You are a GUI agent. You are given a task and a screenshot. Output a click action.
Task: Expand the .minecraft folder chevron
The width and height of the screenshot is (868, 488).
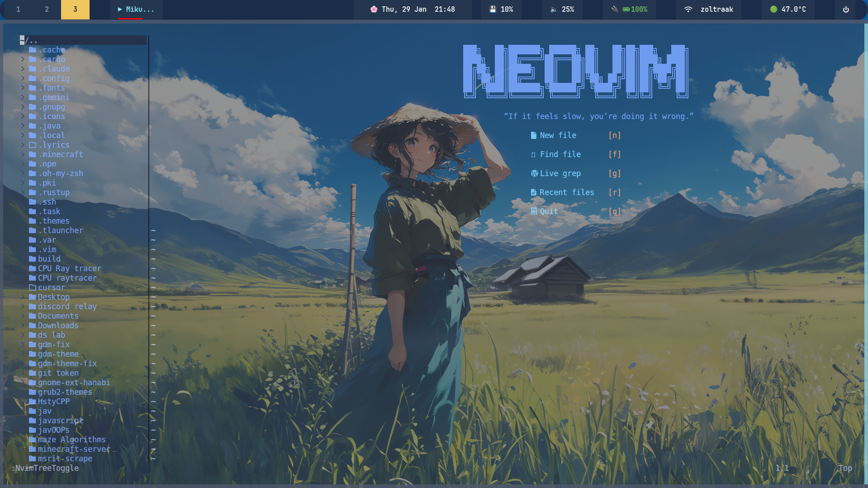click(x=23, y=154)
